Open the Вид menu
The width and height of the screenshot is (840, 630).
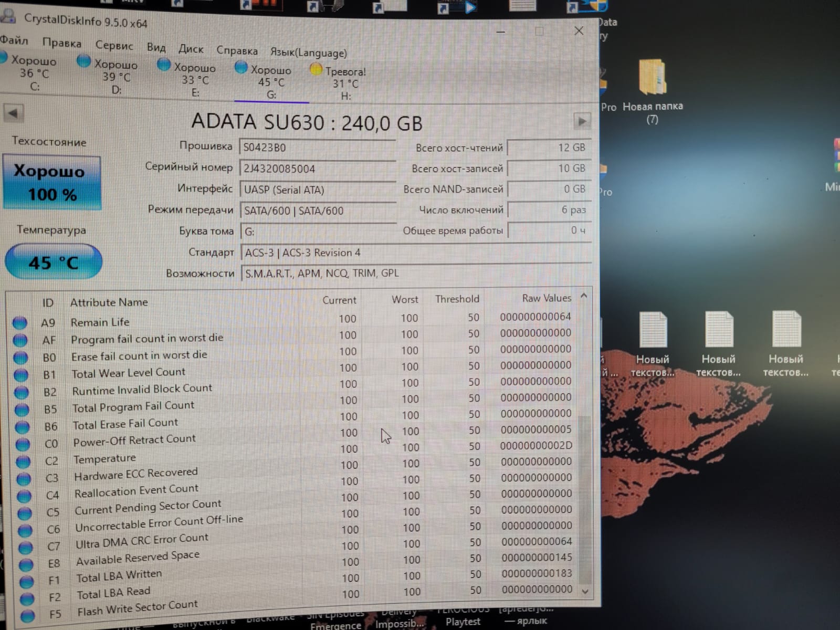(156, 47)
